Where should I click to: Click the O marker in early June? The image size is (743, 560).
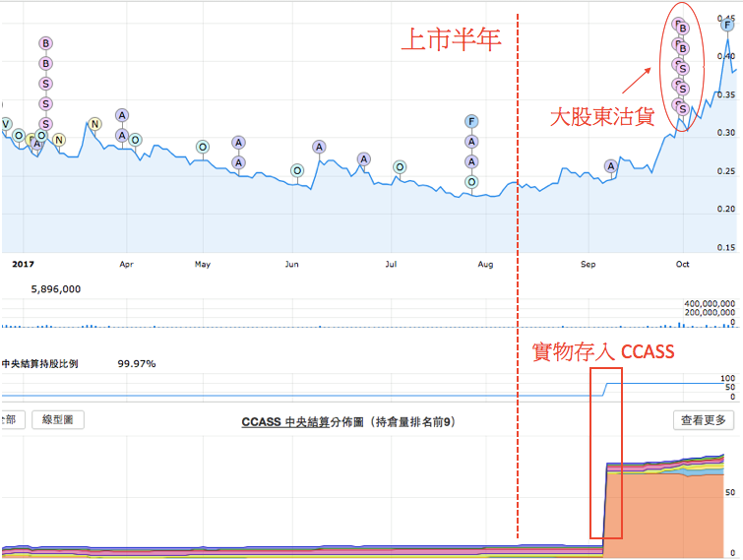pos(297,170)
